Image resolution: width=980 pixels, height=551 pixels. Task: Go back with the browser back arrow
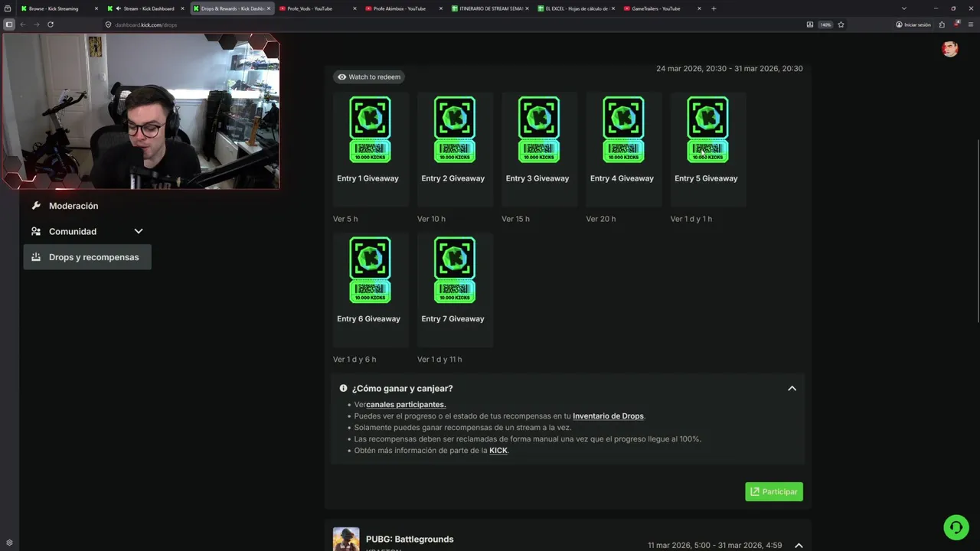[23, 24]
